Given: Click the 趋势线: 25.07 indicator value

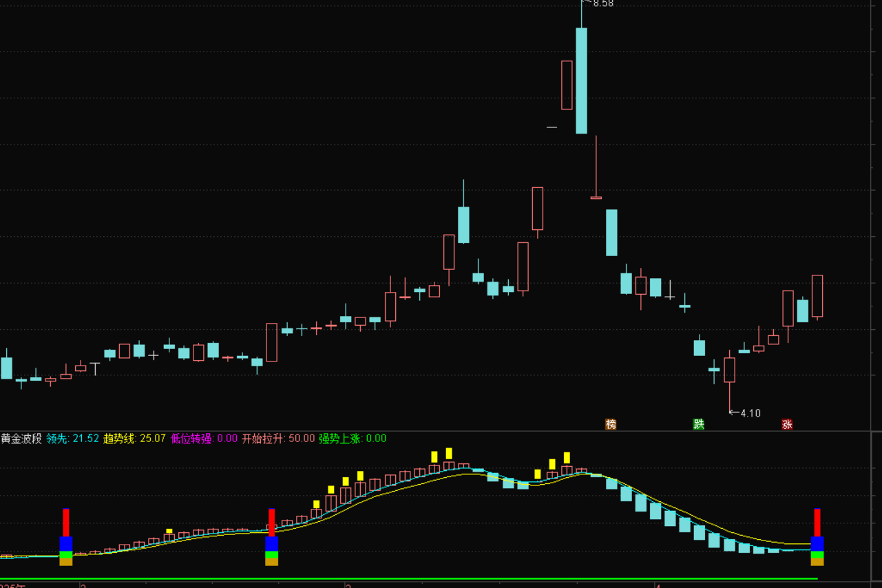Looking at the screenshot, I should tap(135, 439).
